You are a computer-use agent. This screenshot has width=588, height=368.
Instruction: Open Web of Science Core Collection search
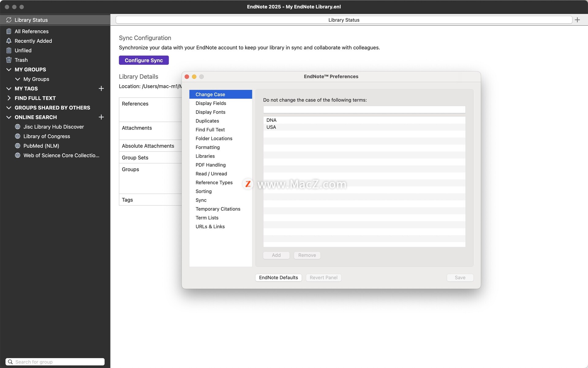pos(55,155)
